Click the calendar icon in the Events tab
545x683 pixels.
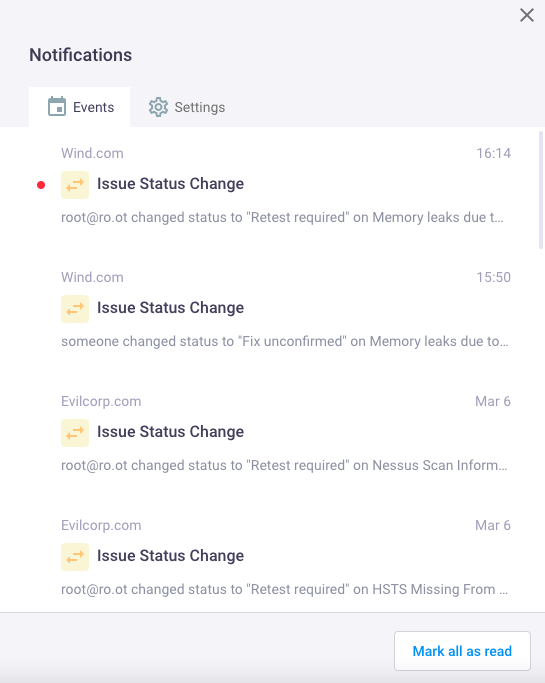pos(57,107)
